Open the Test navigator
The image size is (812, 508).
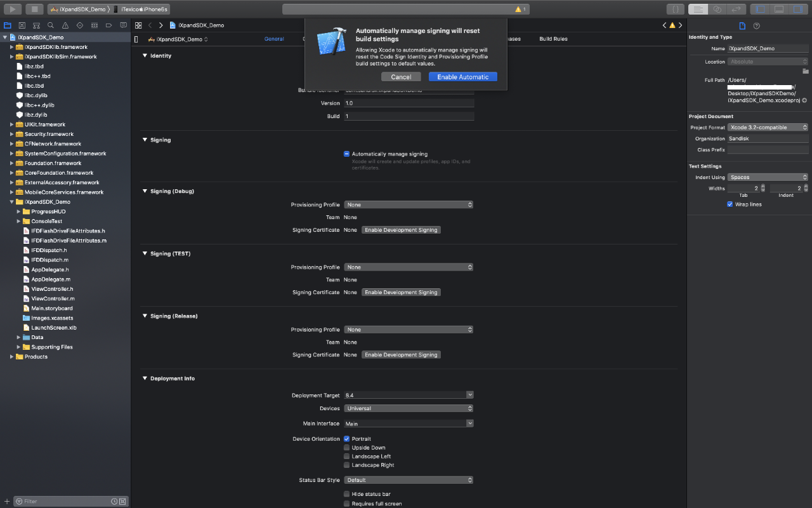click(x=79, y=25)
